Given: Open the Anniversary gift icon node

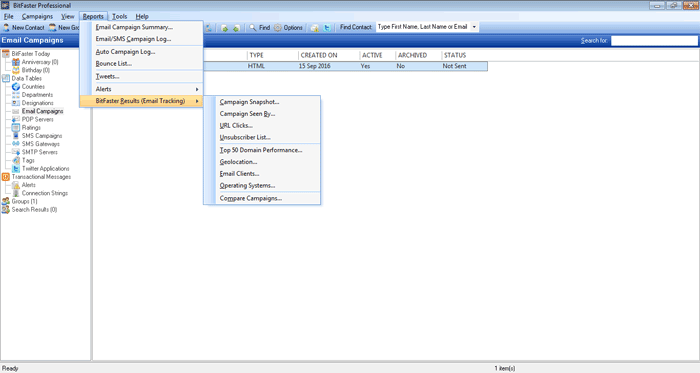Looking at the screenshot, I should pos(16,62).
